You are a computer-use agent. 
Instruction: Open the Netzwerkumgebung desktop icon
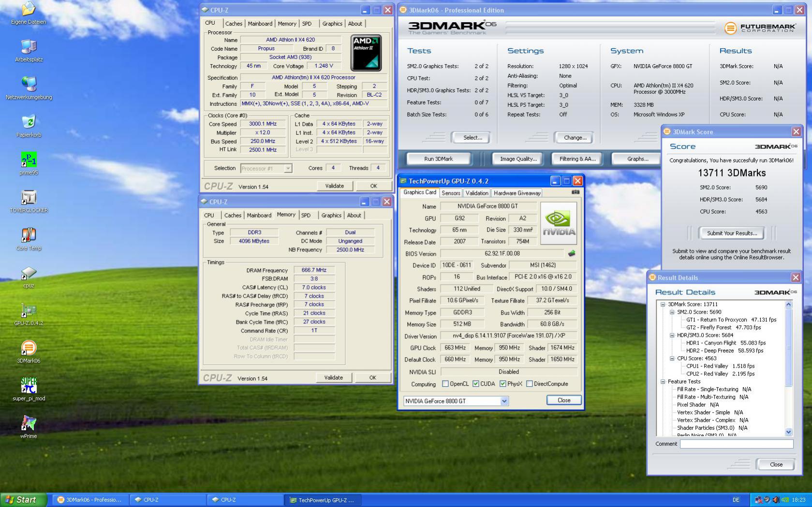(x=29, y=84)
